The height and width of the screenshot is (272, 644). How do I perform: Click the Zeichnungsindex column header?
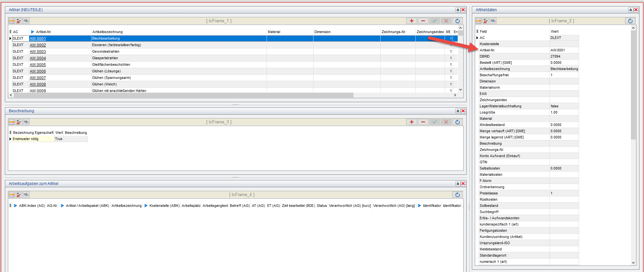pyautogui.click(x=430, y=32)
